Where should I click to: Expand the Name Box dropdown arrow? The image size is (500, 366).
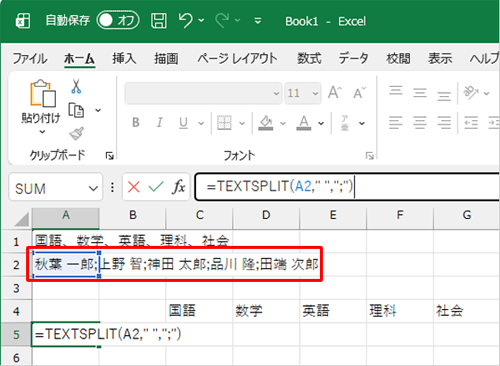pyautogui.click(x=93, y=188)
